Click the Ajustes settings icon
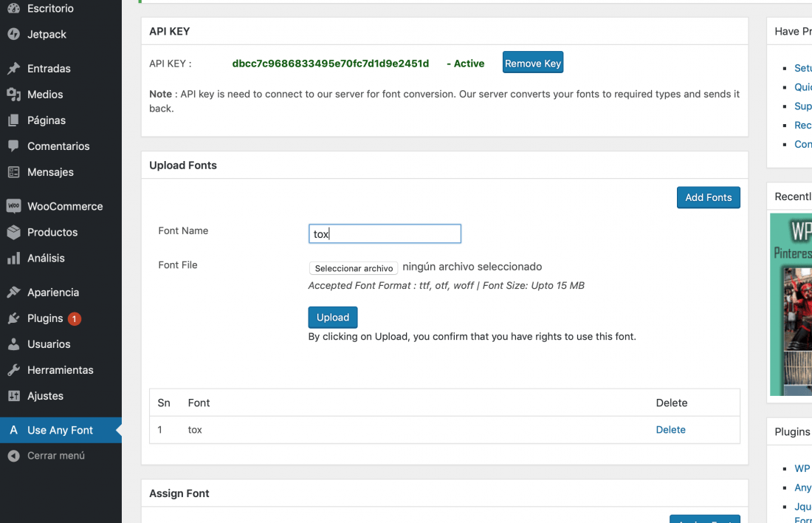Screen dimensions: 812x523 coord(14,396)
